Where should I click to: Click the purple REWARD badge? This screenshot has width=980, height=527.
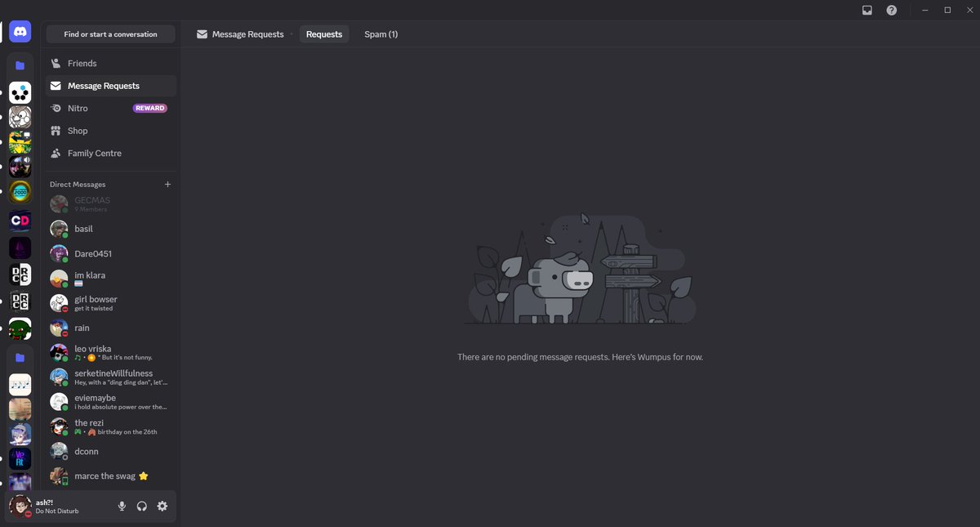150,108
